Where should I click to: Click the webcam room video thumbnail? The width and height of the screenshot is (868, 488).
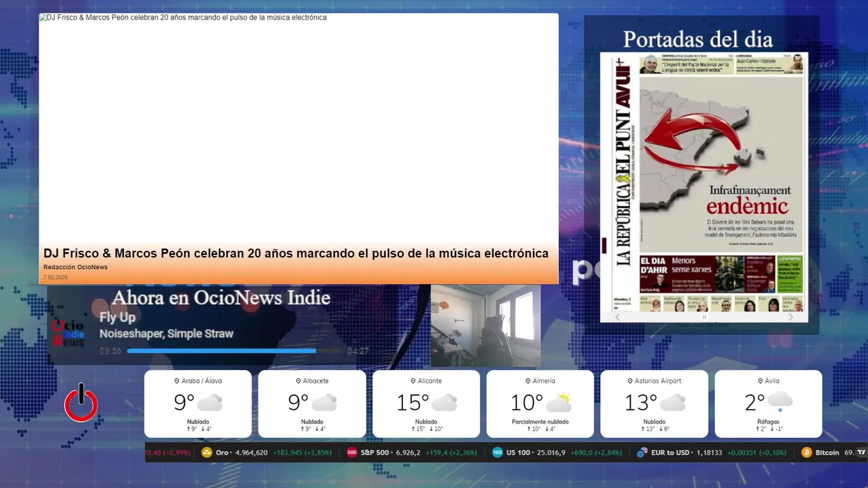(x=486, y=325)
